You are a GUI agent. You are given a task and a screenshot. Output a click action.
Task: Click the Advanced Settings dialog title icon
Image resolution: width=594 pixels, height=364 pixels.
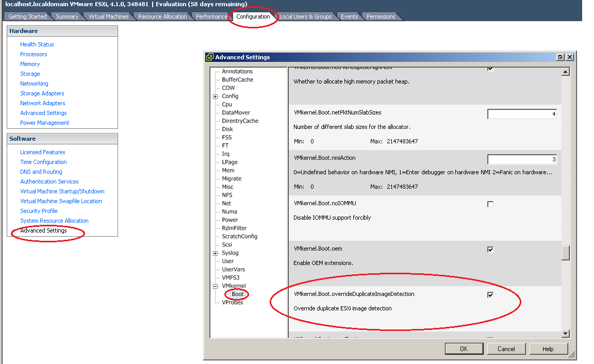tap(209, 57)
